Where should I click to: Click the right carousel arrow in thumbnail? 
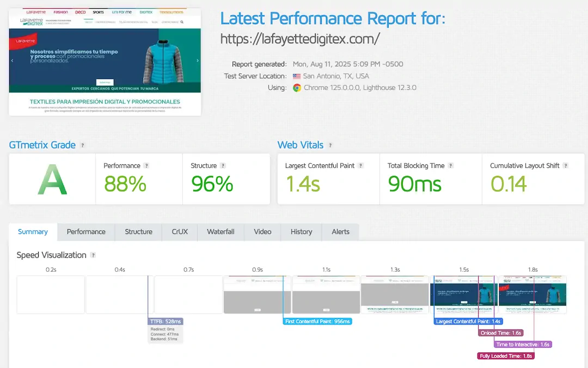pos(198,60)
